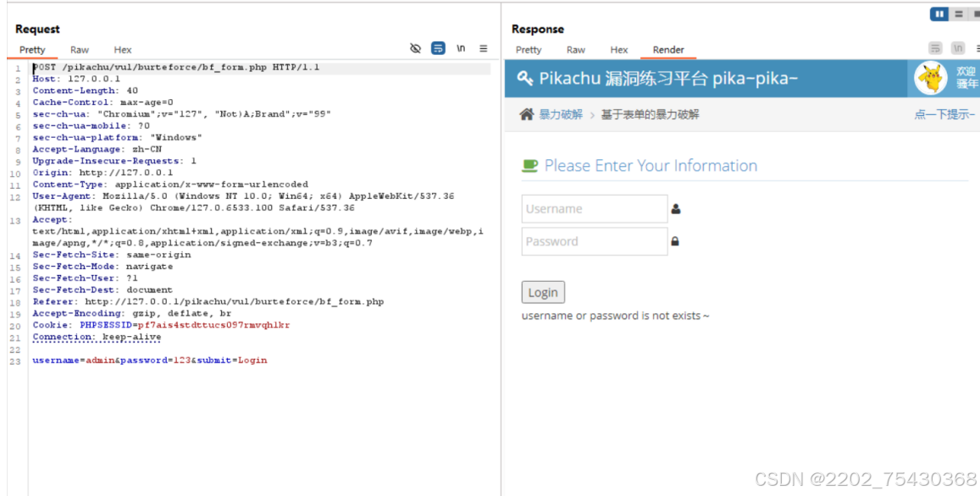Click the 'Host: 127.0.0.1' header line

(x=76, y=79)
